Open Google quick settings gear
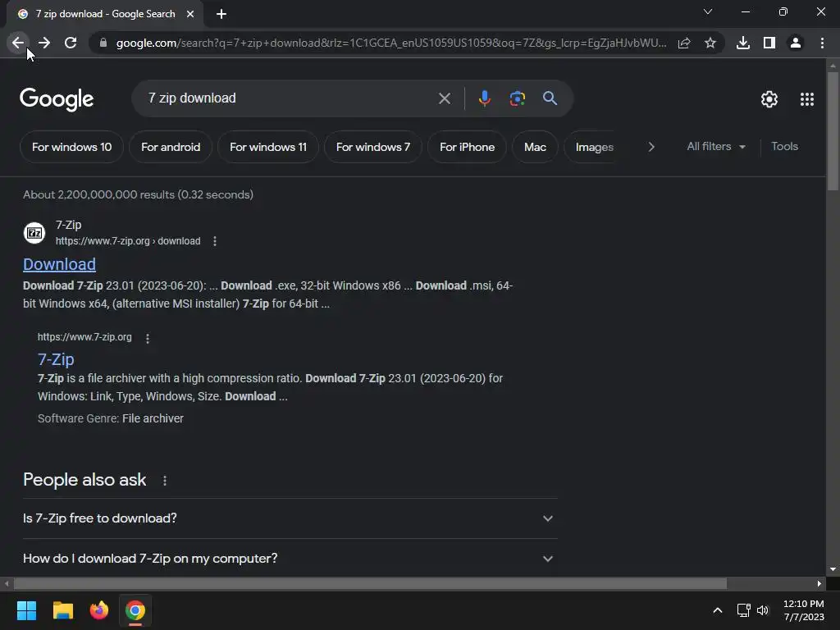The image size is (840, 630). point(769,99)
